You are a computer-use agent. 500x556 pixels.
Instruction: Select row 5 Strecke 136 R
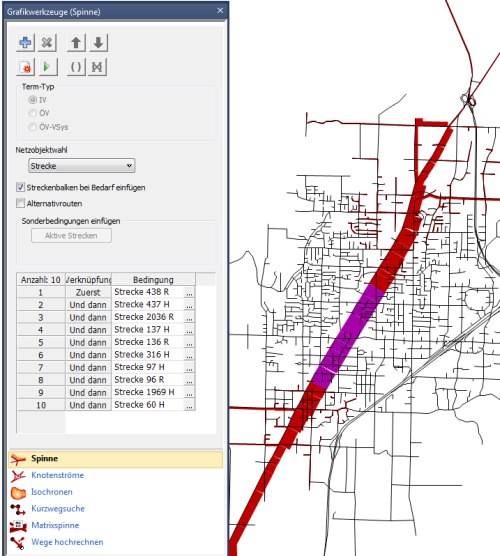[x=106, y=343]
